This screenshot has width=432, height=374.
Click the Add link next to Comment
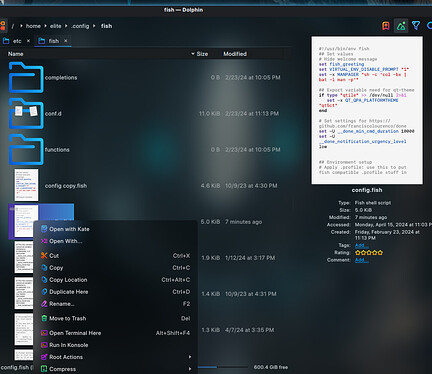coord(361,260)
